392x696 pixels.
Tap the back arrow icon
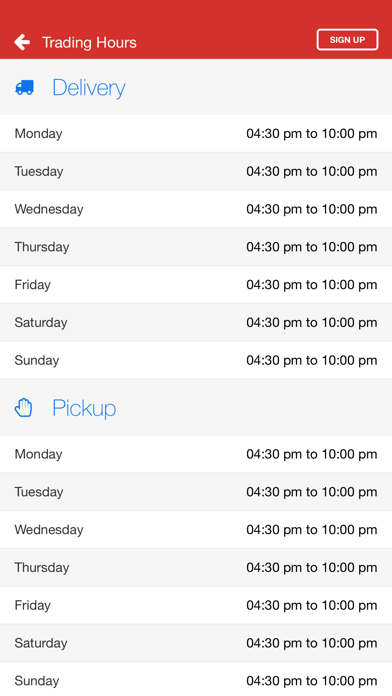click(22, 42)
